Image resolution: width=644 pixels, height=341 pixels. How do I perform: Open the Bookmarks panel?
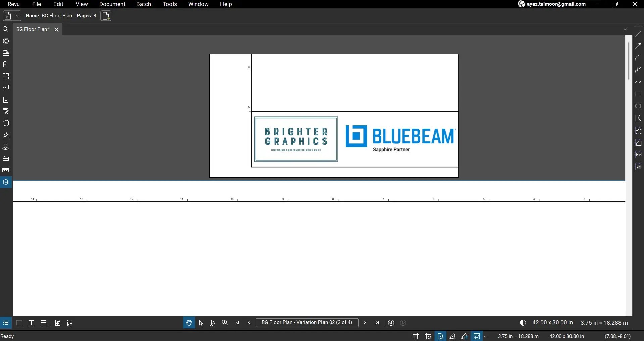pos(6,65)
